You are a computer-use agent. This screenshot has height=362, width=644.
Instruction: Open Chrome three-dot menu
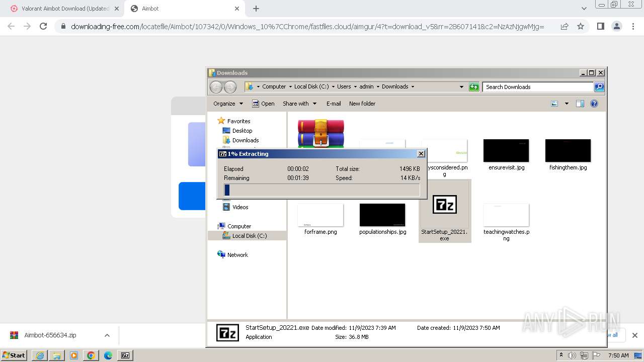pyautogui.click(x=633, y=26)
